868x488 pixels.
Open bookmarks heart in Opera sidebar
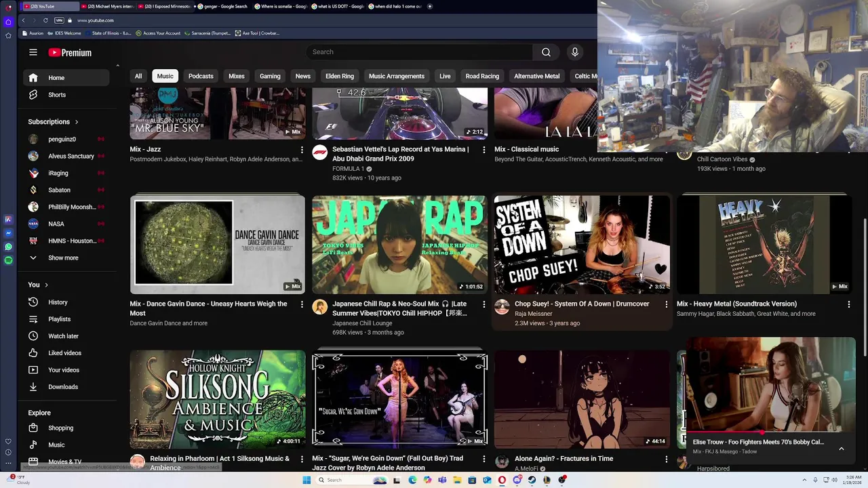(x=8, y=442)
